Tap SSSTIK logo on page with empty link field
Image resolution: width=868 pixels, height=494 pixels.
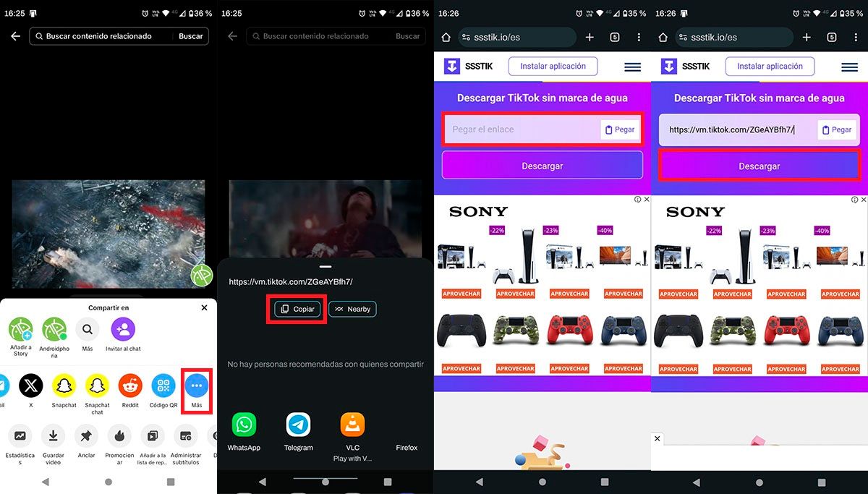468,66
